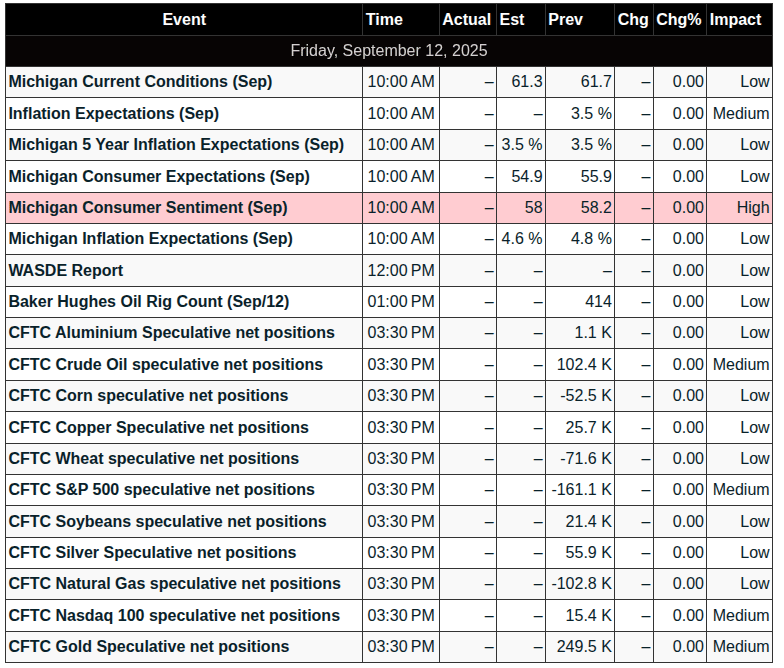Click Baker Hughes Oil Rig Count event
784x668 pixels.
(x=149, y=302)
